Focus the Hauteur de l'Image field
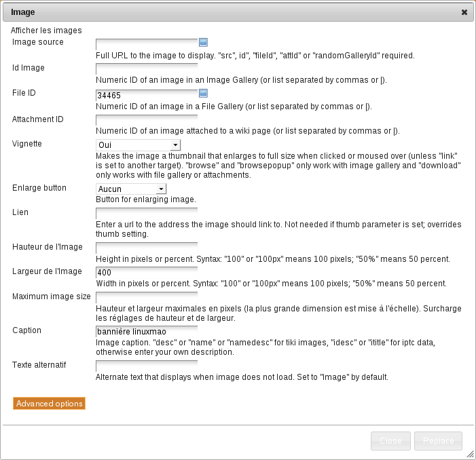 click(146, 248)
